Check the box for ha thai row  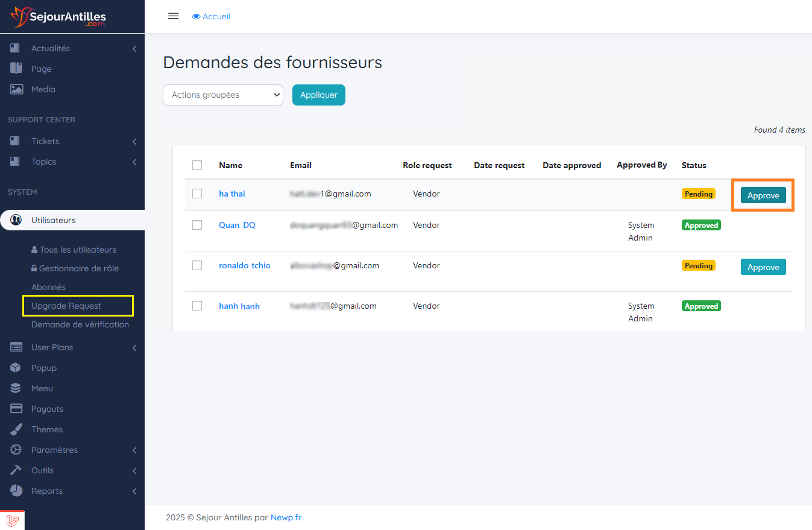[197, 194]
